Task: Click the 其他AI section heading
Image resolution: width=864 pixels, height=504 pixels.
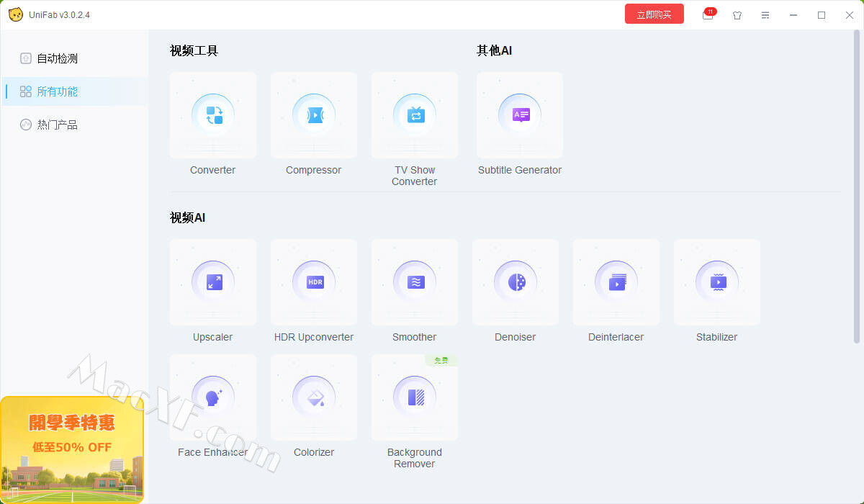Action: point(495,50)
